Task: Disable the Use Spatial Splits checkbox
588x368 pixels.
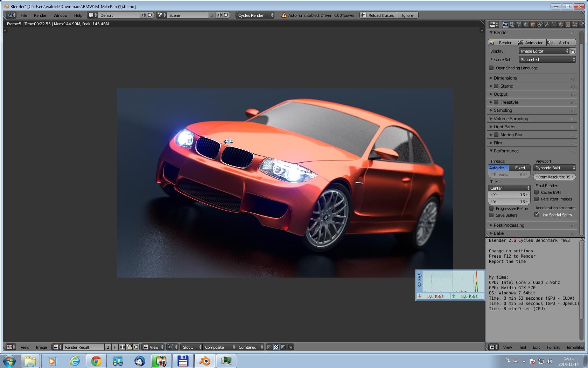Action: coord(537,215)
